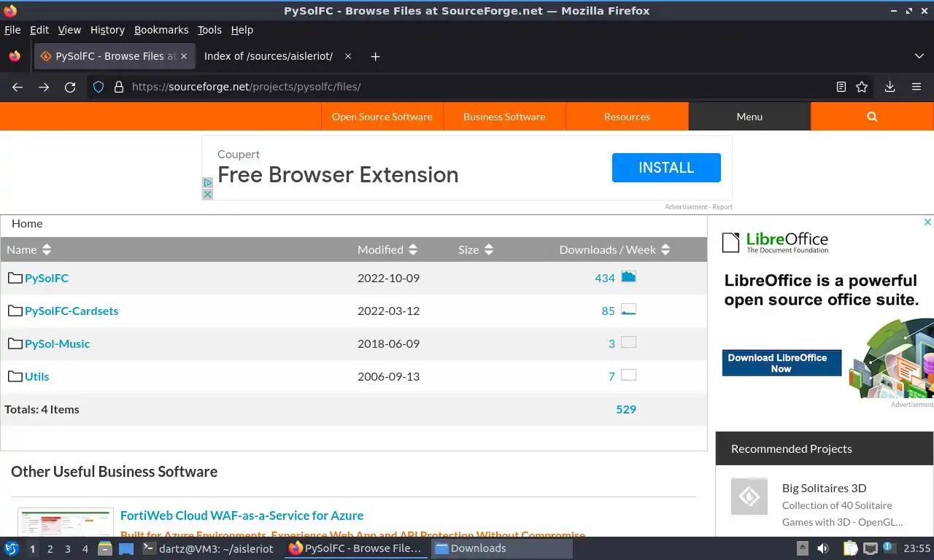Open the File menu

12,30
